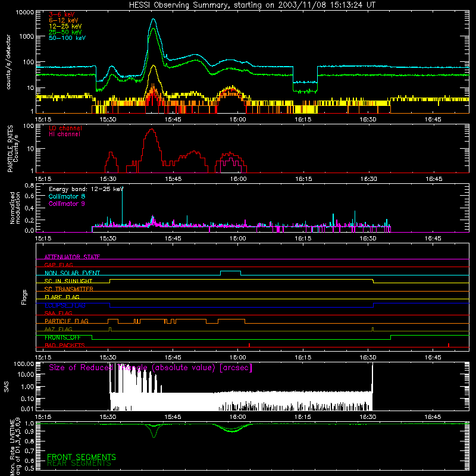Click the 15:45 tick under the particle rates plot
The height and width of the screenshot is (476, 476).
[173, 179]
